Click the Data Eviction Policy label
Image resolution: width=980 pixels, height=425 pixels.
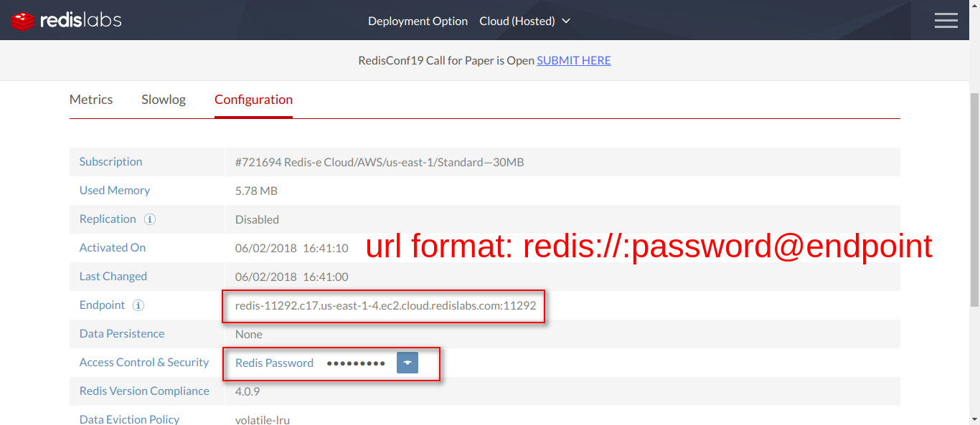[129, 419]
